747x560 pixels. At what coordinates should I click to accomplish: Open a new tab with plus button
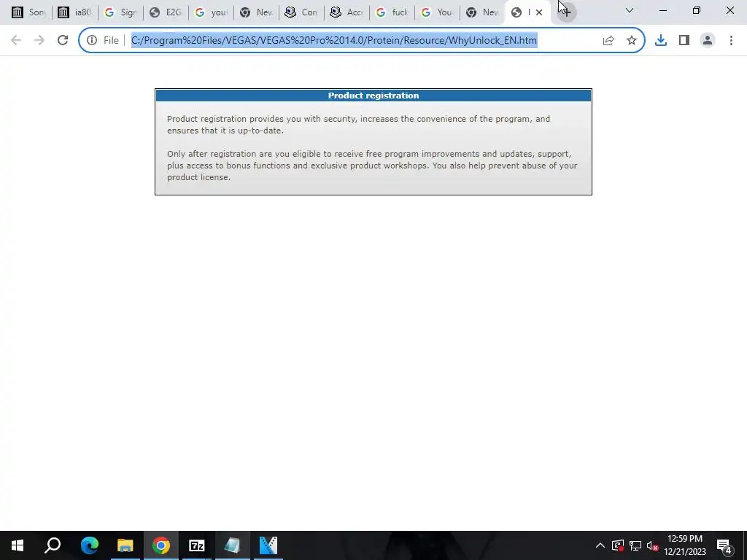click(566, 12)
